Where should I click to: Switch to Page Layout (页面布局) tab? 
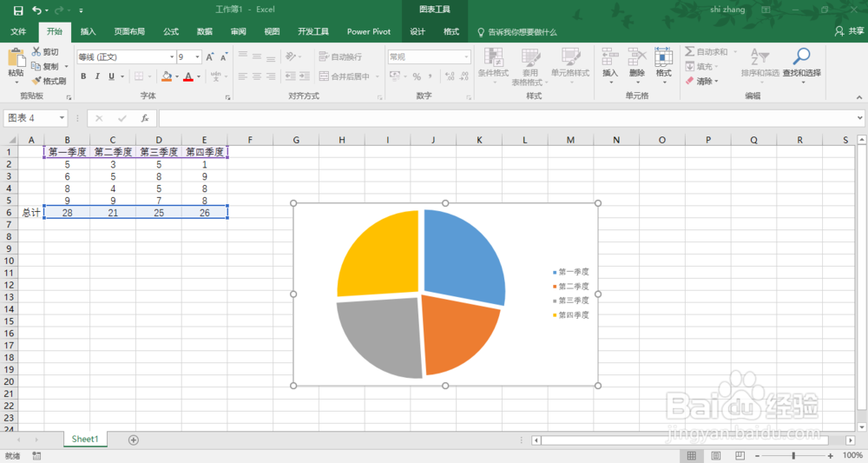pyautogui.click(x=129, y=31)
